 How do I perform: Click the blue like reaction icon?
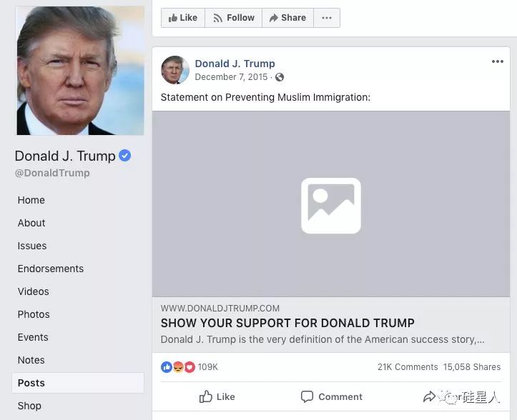(167, 367)
